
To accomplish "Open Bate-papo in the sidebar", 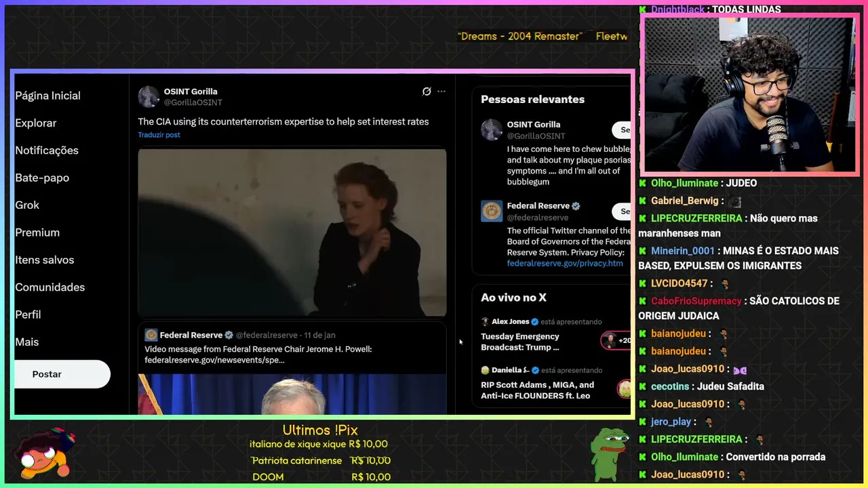I will (42, 178).
